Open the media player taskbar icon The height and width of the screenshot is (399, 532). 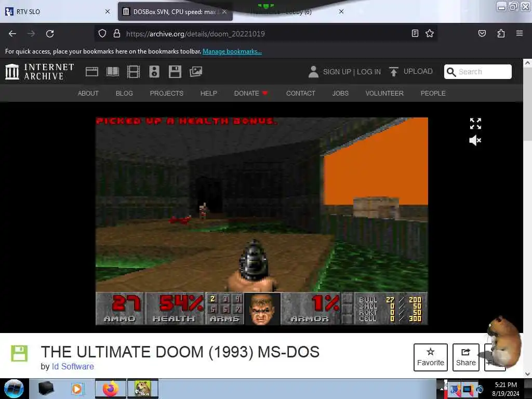77,389
